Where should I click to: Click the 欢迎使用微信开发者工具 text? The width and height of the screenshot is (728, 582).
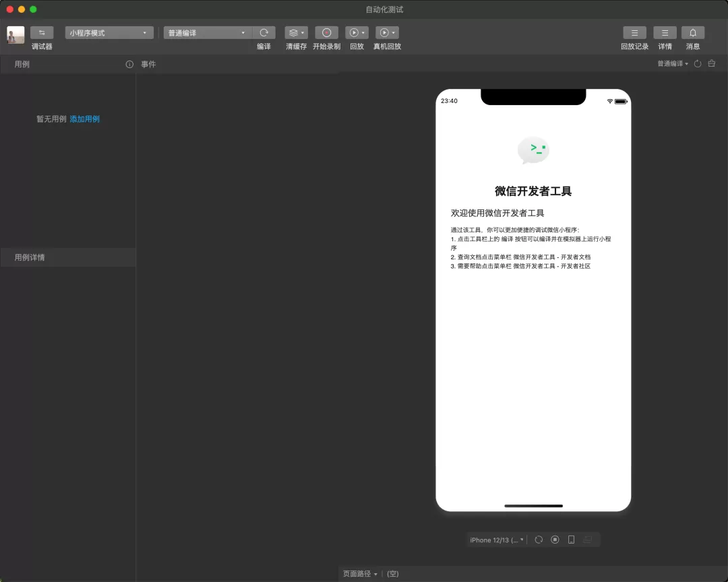click(x=497, y=213)
